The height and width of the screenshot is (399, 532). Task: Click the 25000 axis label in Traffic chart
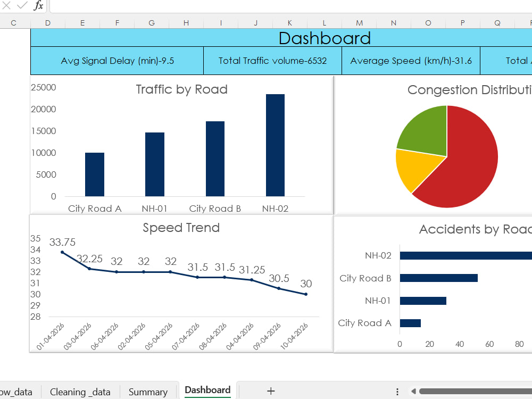click(x=44, y=88)
